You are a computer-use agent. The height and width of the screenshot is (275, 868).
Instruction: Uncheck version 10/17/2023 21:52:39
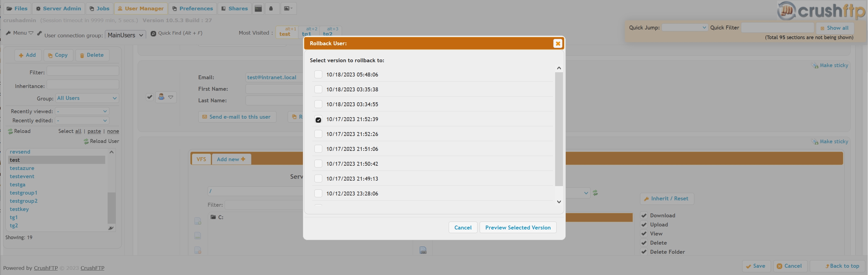pos(318,120)
